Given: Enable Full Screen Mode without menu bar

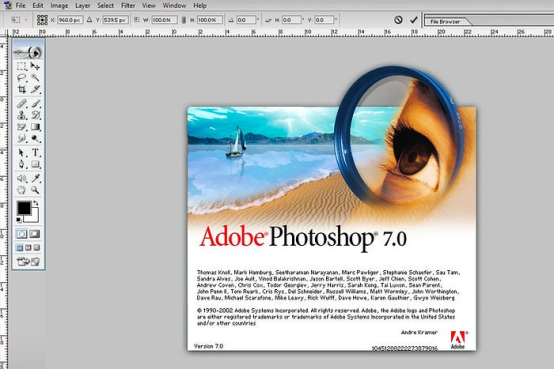Looking at the screenshot, I should coord(36,248).
